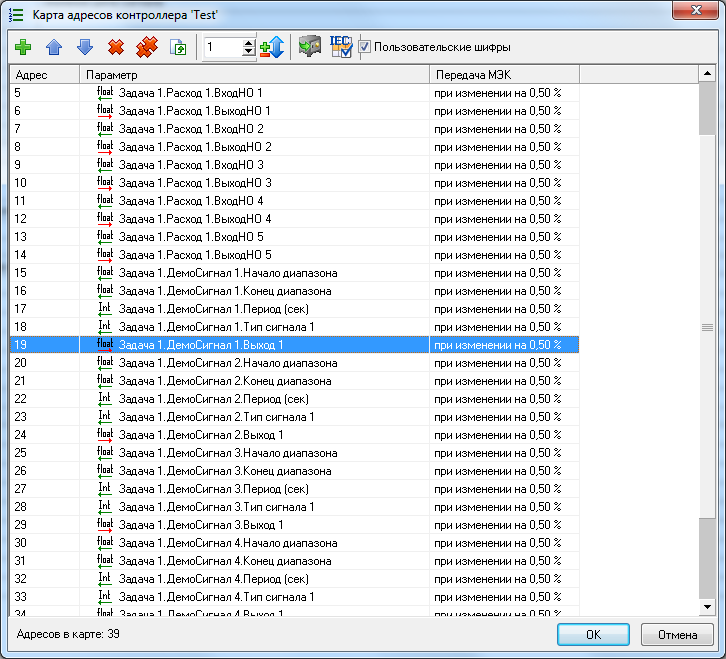Click the page refresh icon in toolbar
The width and height of the screenshot is (726, 659).
pyautogui.click(x=179, y=47)
